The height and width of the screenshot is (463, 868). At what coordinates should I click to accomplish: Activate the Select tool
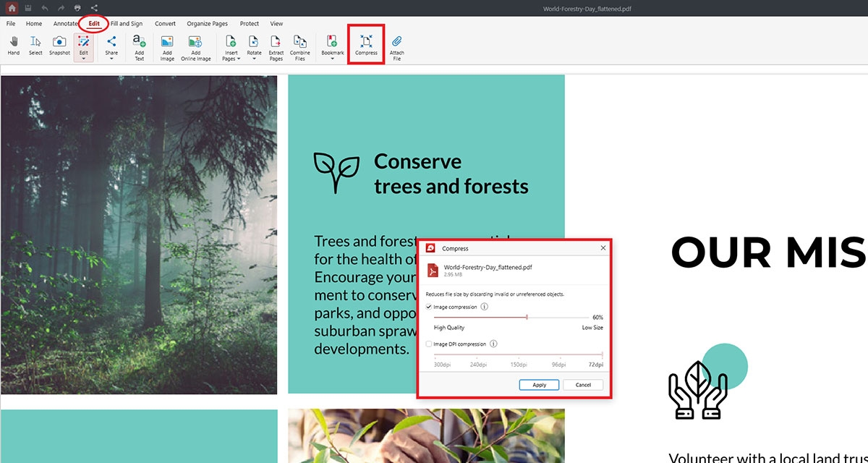click(35, 46)
